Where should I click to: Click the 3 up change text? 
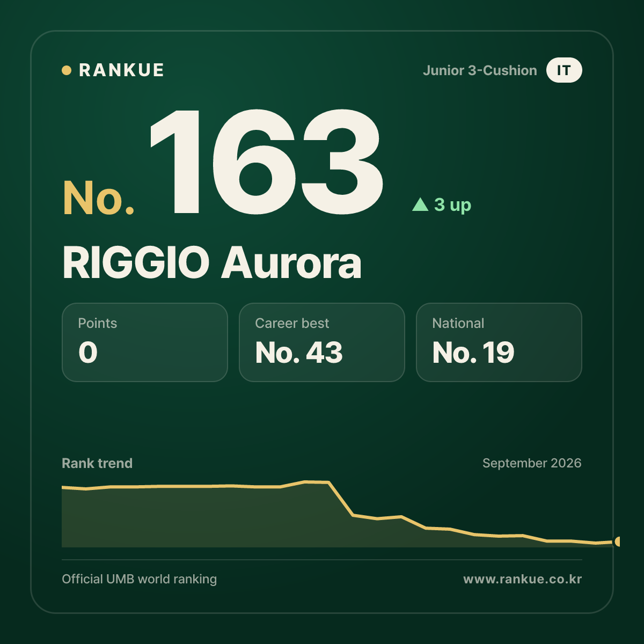click(x=452, y=204)
